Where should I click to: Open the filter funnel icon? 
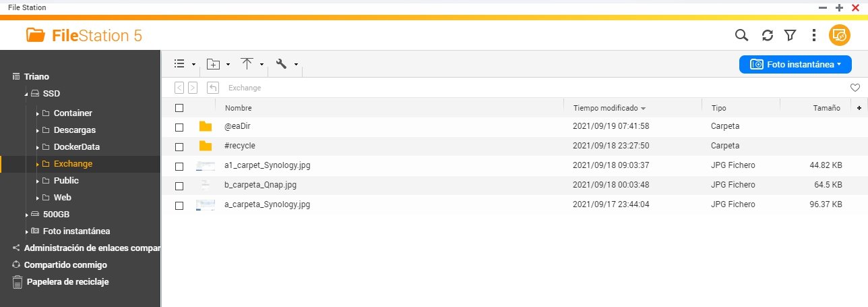790,35
